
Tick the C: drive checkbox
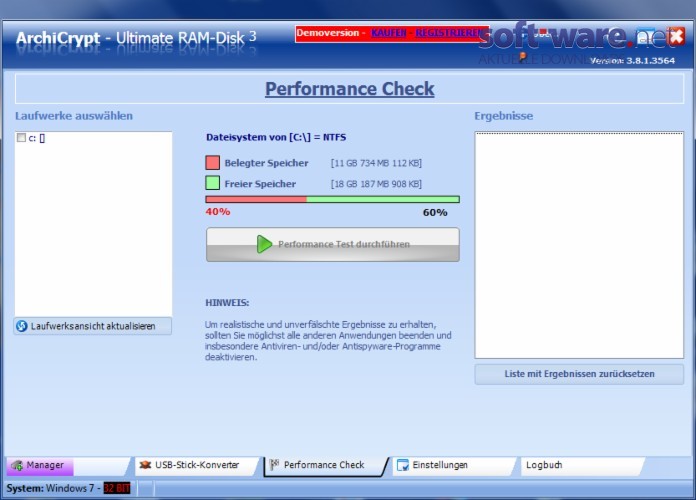21,138
